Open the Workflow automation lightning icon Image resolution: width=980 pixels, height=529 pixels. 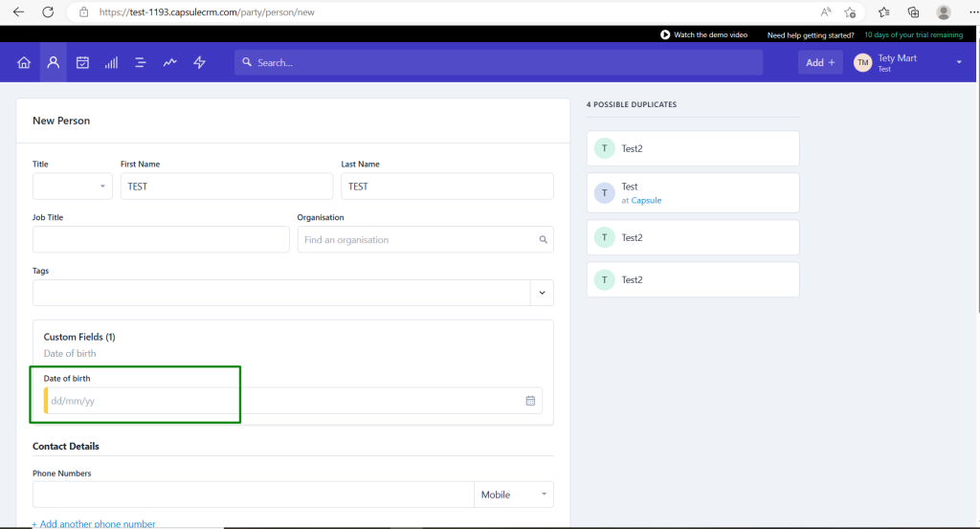point(199,62)
